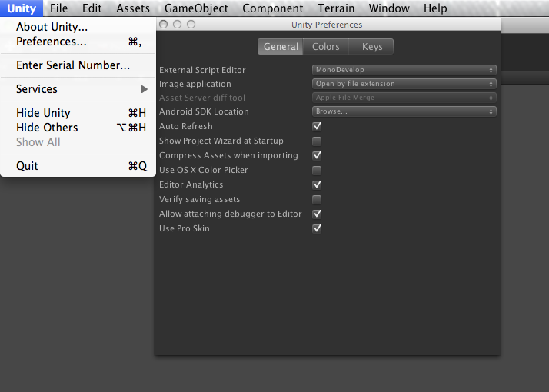
Task: Select Preferences... menu entry
Action: point(78,42)
